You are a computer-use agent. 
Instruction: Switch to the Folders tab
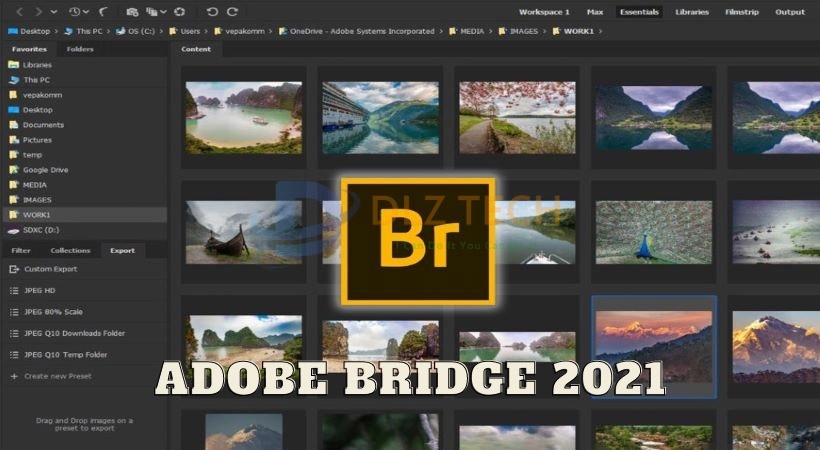(x=80, y=48)
